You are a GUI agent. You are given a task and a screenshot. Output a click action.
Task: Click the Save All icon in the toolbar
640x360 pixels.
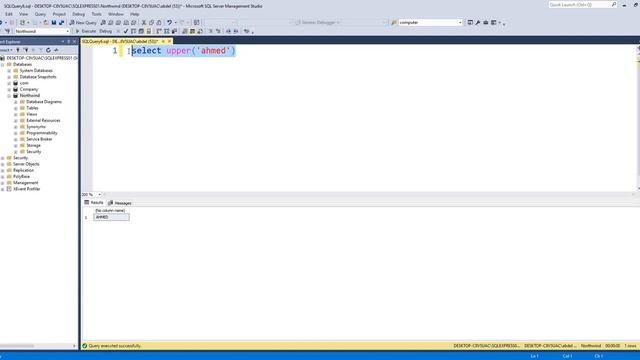point(61,22)
